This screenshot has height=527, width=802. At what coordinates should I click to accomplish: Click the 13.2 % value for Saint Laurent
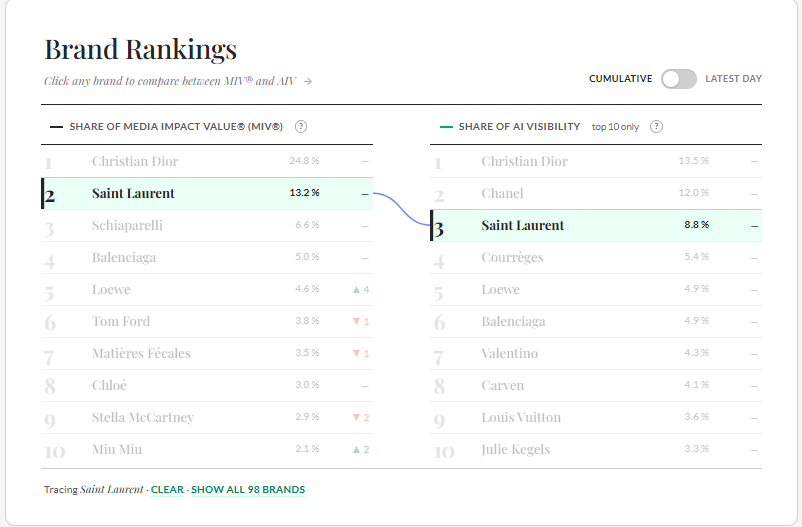(304, 193)
